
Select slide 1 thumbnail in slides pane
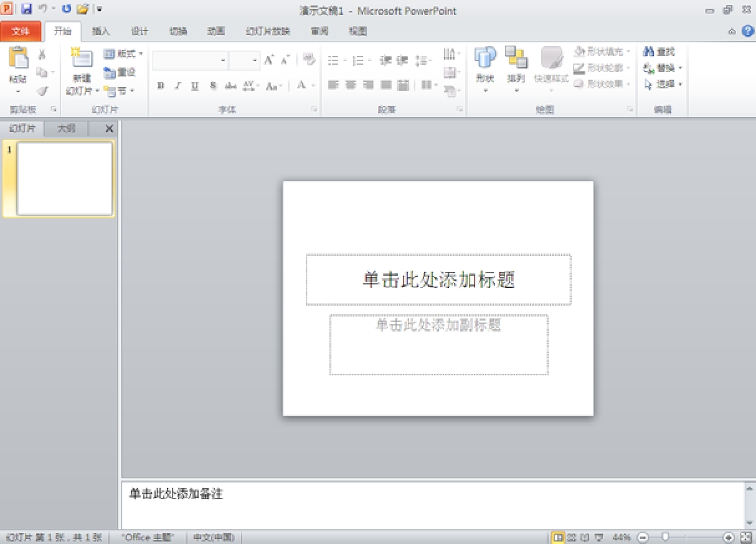point(65,179)
